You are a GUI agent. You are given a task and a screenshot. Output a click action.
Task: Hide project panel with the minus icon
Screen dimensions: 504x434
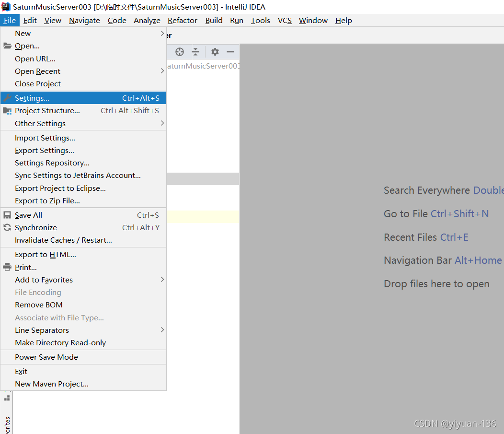coord(230,52)
